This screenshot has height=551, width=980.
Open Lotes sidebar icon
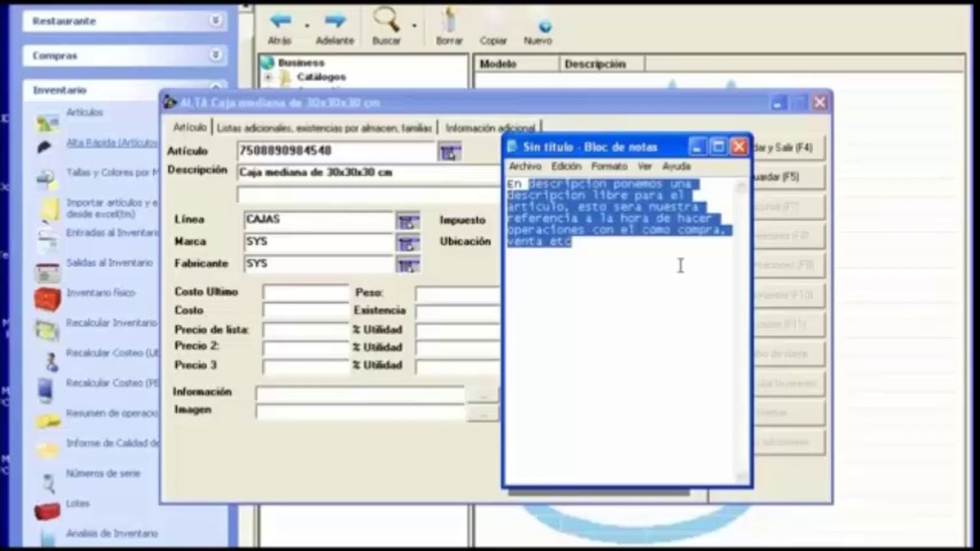47,510
